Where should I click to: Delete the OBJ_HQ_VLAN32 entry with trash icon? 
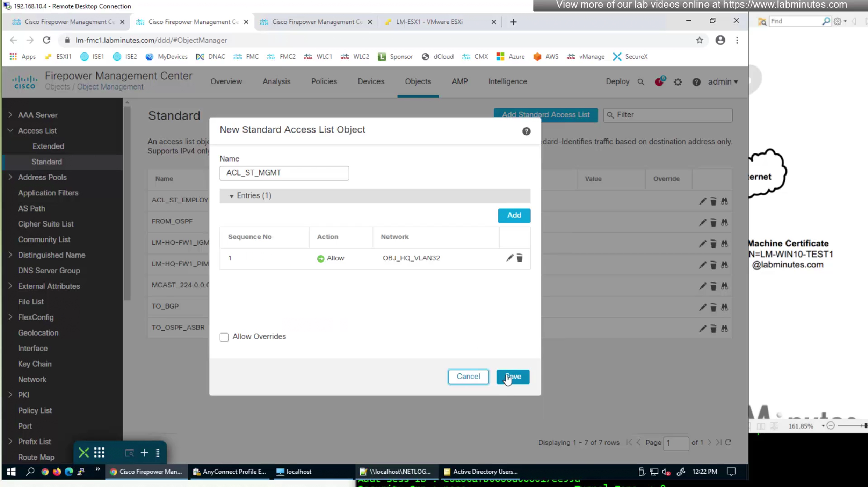pos(520,258)
